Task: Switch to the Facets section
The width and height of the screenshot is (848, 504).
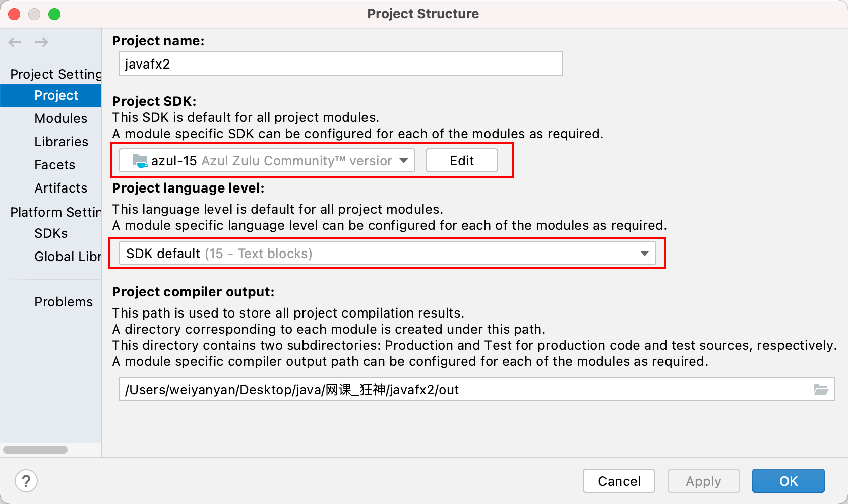Action: pos(54,165)
